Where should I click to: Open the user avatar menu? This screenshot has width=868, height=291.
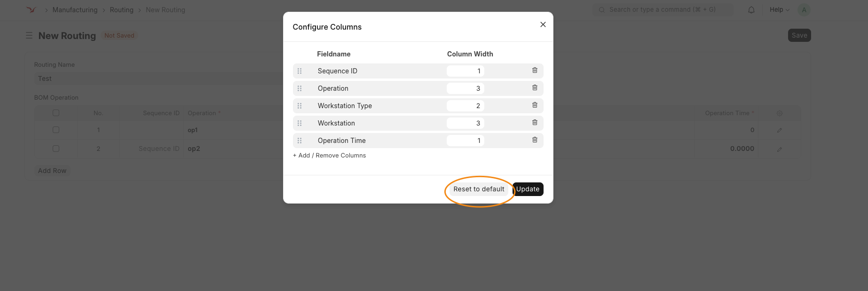(804, 10)
